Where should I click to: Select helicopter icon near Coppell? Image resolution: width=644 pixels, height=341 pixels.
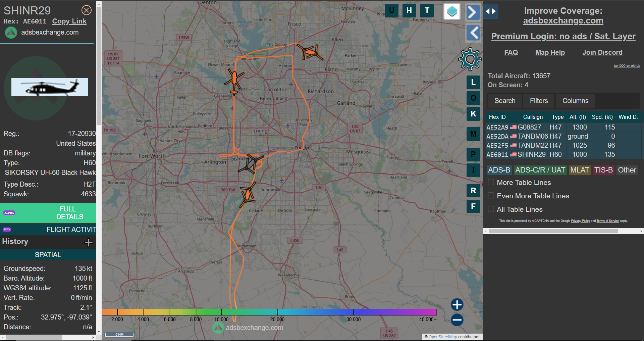234,82
